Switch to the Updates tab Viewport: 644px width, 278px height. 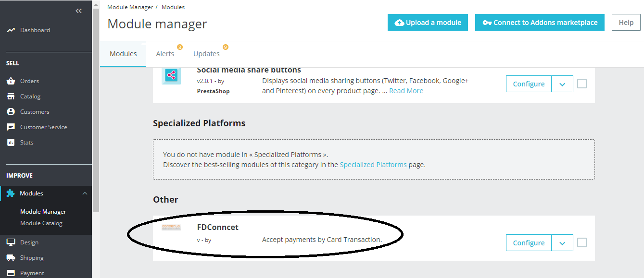coord(206,54)
